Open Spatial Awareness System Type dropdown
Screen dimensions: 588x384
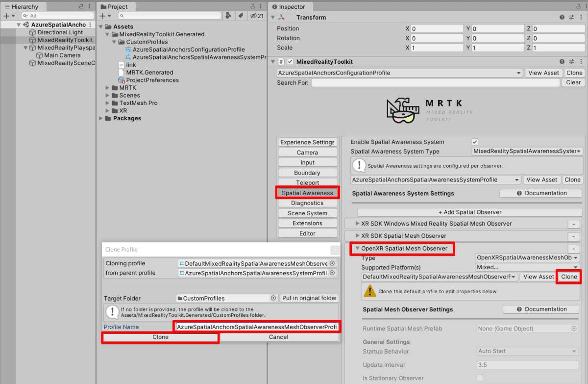tap(528, 152)
